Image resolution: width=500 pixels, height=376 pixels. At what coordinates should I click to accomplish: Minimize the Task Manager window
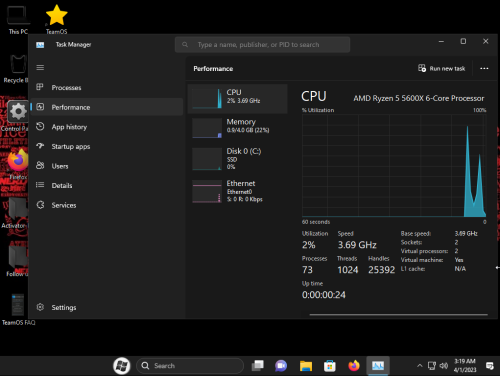point(441,41)
